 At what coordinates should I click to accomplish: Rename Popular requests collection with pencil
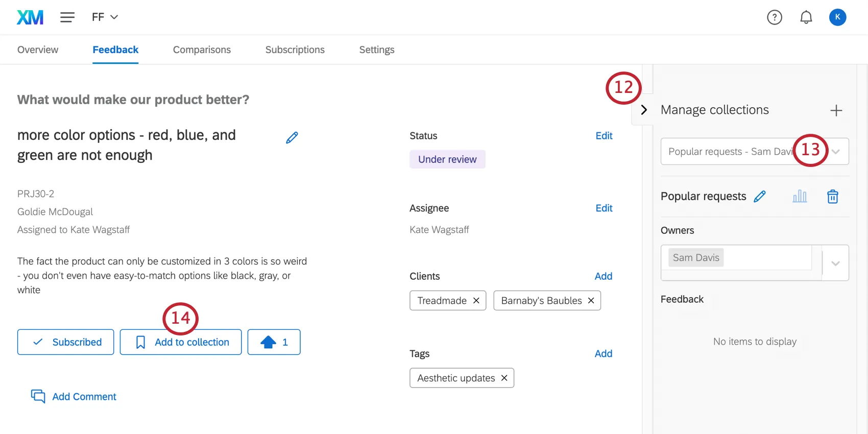[760, 197]
